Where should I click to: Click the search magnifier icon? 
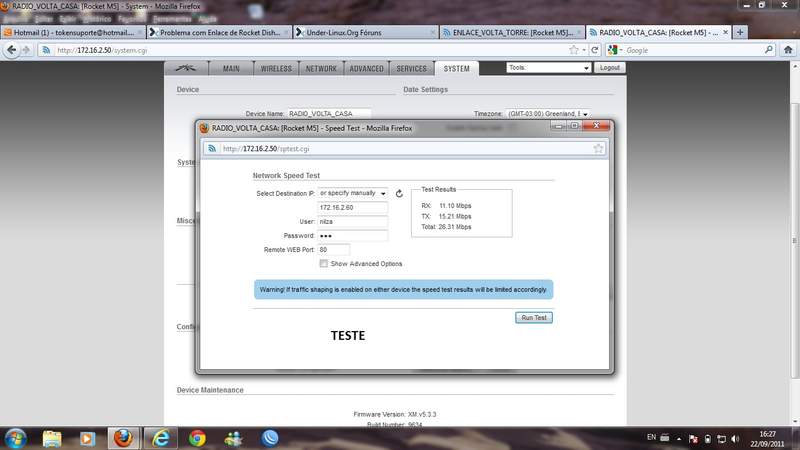tap(768, 50)
